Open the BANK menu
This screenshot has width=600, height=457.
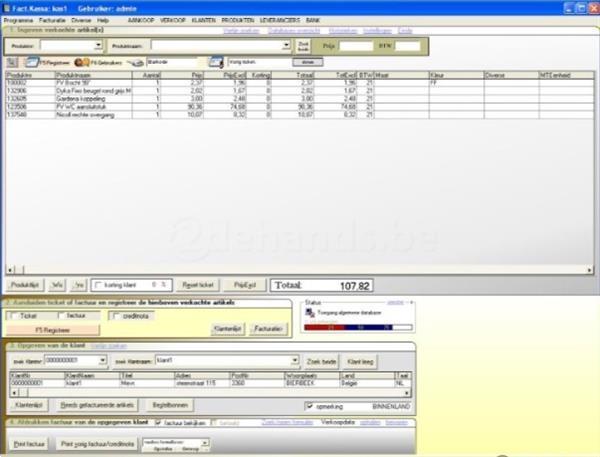pos(313,20)
